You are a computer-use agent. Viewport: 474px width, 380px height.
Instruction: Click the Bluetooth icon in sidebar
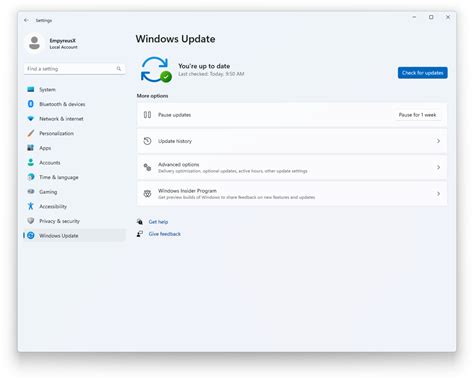click(31, 104)
